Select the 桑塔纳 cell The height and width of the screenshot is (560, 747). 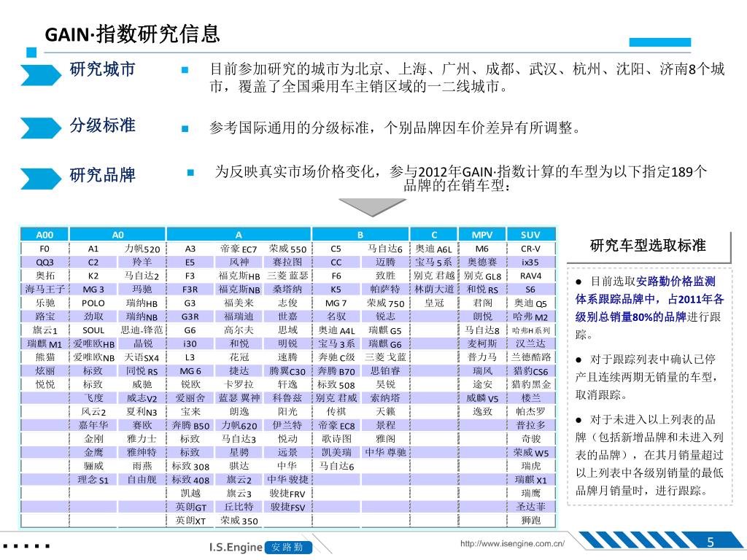coord(287,289)
